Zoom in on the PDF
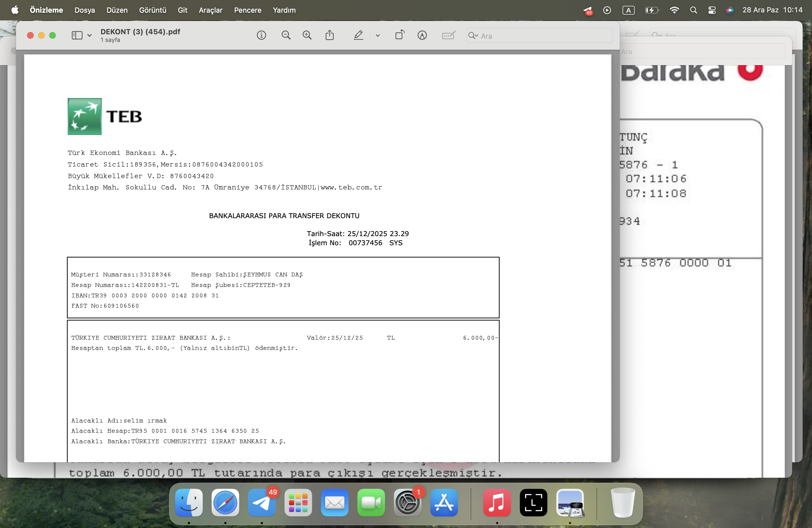 (307, 35)
